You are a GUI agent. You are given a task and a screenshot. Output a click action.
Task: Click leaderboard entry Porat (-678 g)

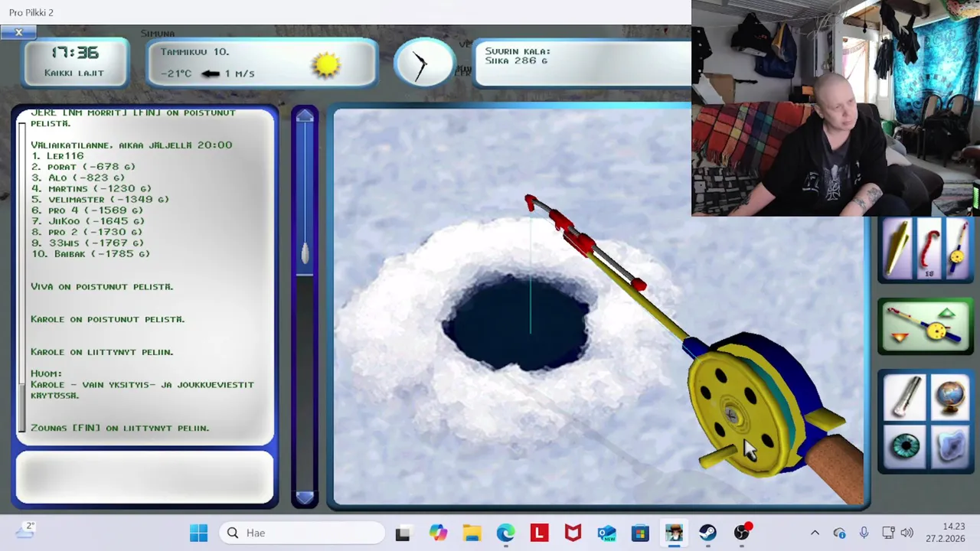[x=83, y=166]
